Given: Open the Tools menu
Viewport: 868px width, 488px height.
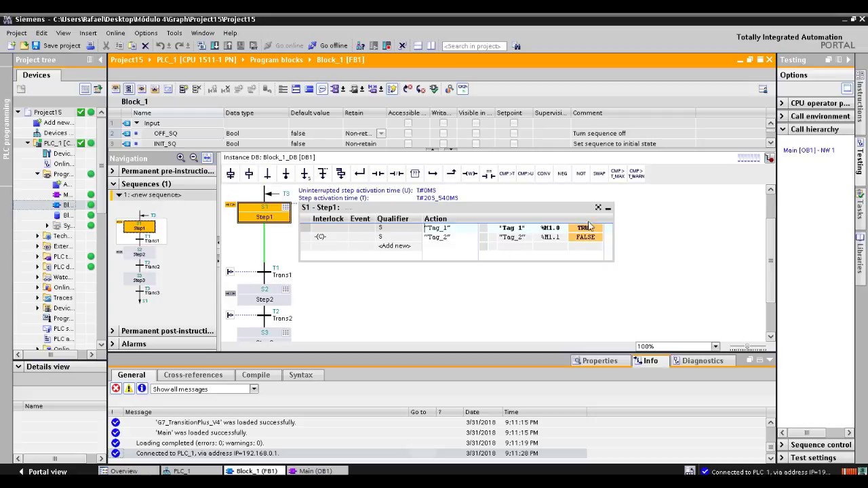Looking at the screenshot, I should pyautogui.click(x=174, y=33).
